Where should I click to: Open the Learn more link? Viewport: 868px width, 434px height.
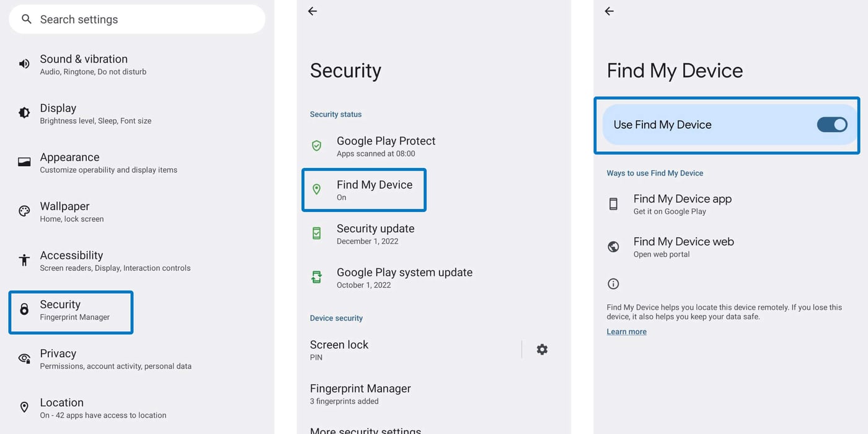click(626, 332)
